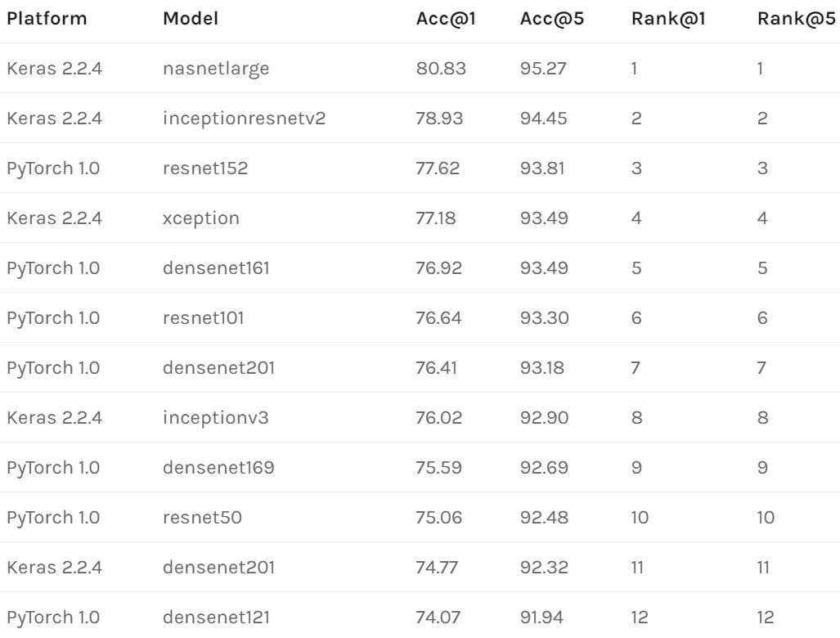840x638 pixels.
Task: Click the Platform column header
Action: point(47,19)
